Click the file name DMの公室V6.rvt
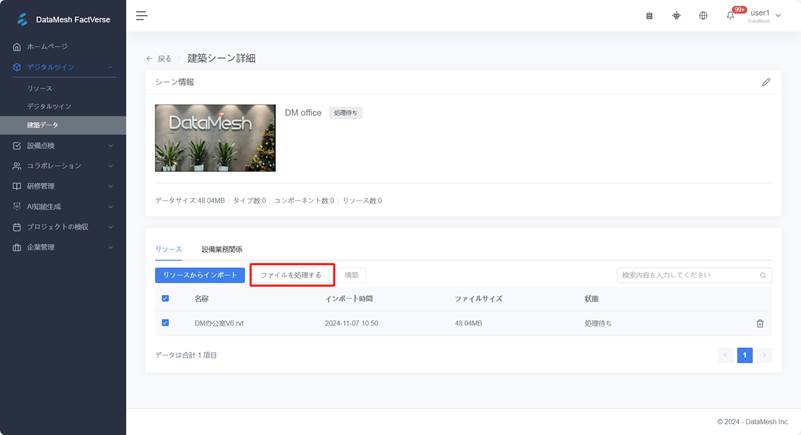This screenshot has width=801, height=435. 219,323
